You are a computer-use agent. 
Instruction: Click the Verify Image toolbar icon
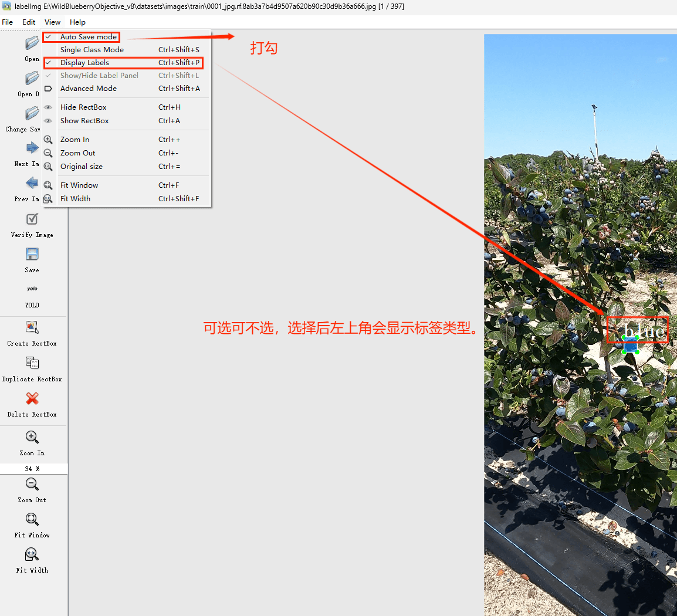pyautogui.click(x=32, y=219)
